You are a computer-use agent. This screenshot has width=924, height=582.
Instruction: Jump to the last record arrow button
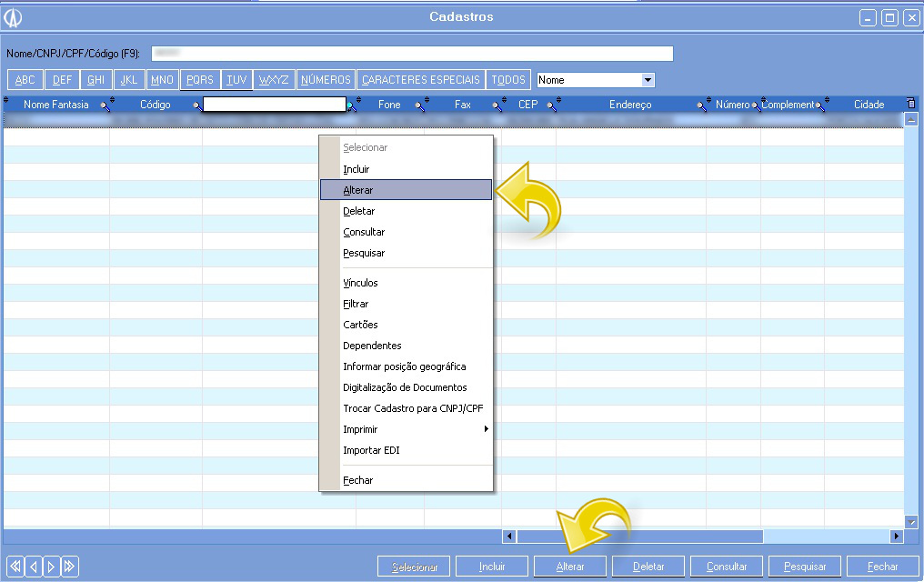pos(69,567)
